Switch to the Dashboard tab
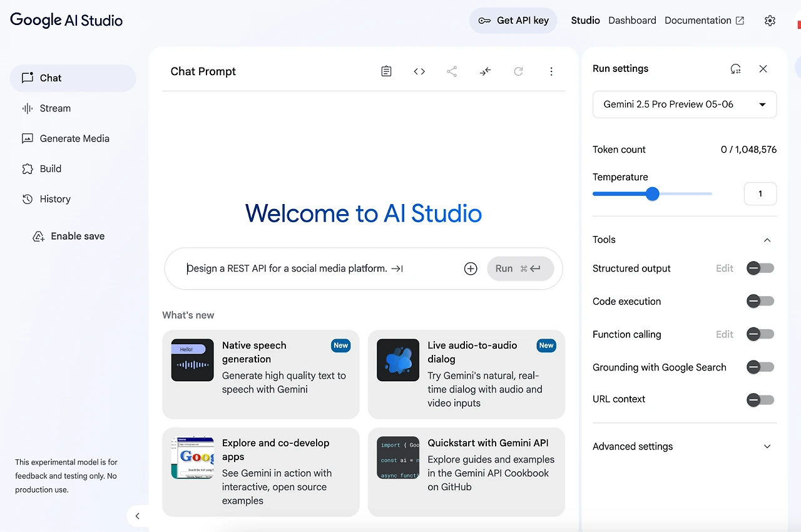This screenshot has height=532, width=801. point(632,21)
